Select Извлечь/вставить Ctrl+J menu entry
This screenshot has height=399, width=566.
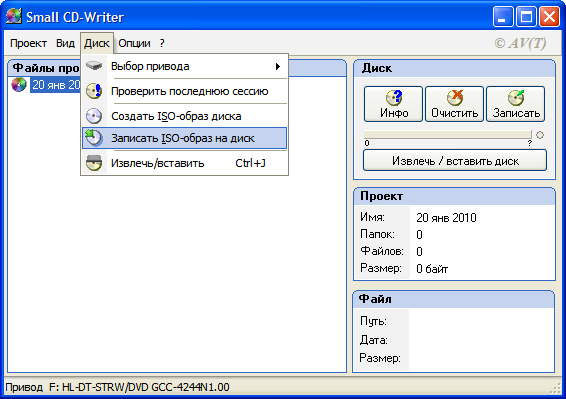coord(184,163)
